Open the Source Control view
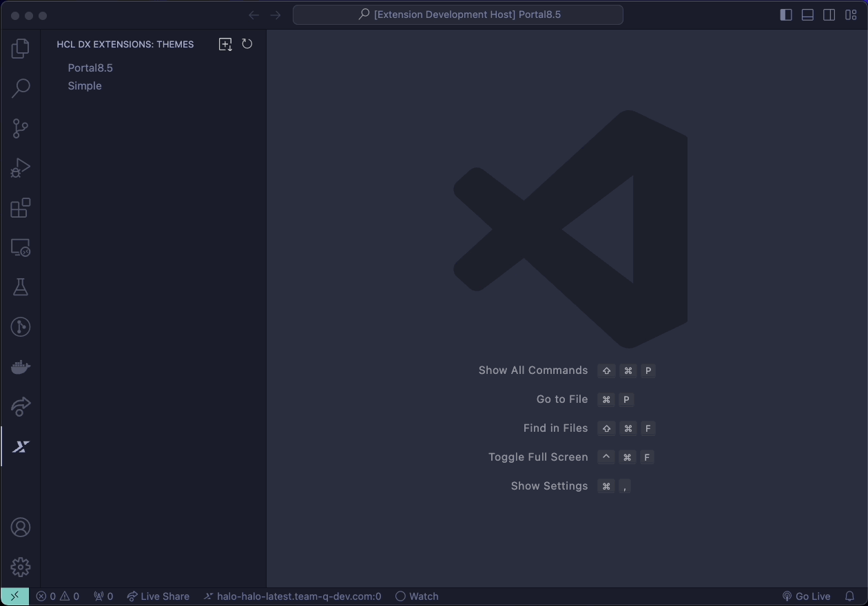The height and width of the screenshot is (606, 868). click(20, 128)
